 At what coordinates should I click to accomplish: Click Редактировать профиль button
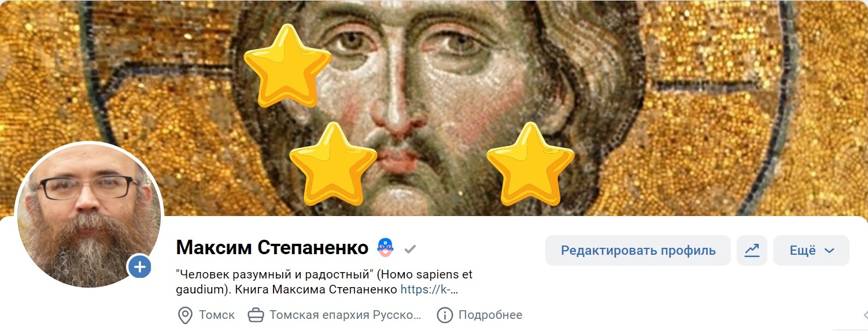point(638,250)
